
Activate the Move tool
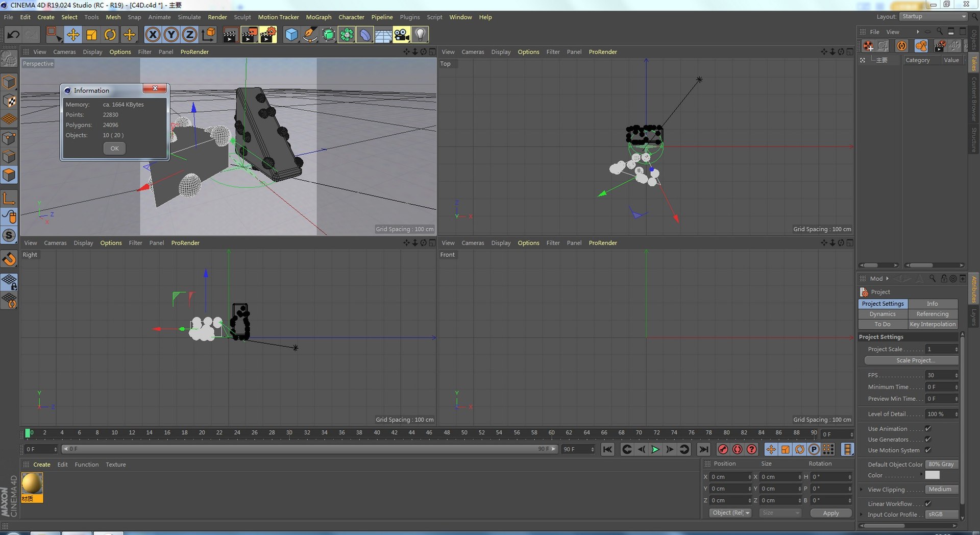73,35
